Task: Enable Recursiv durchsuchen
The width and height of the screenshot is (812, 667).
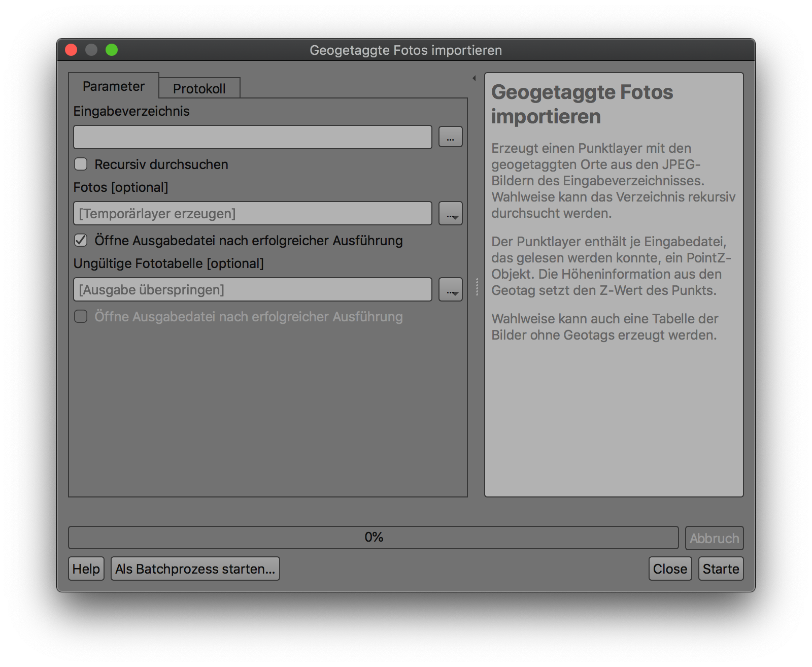Action: (x=81, y=164)
